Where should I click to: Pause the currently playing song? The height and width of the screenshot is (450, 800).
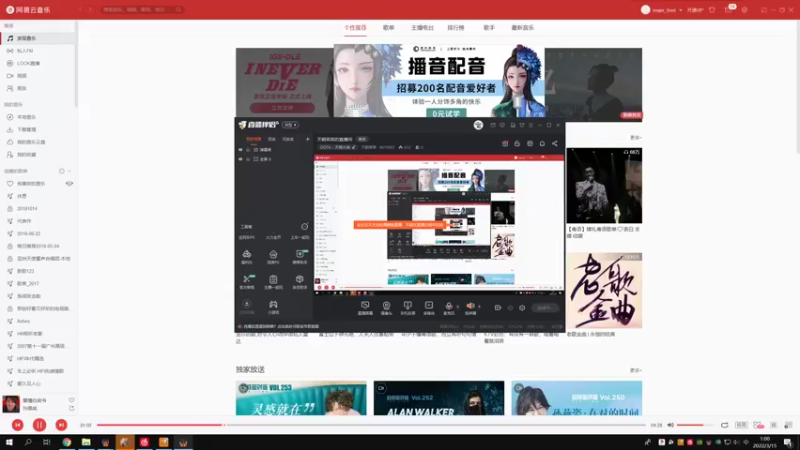tap(39, 424)
